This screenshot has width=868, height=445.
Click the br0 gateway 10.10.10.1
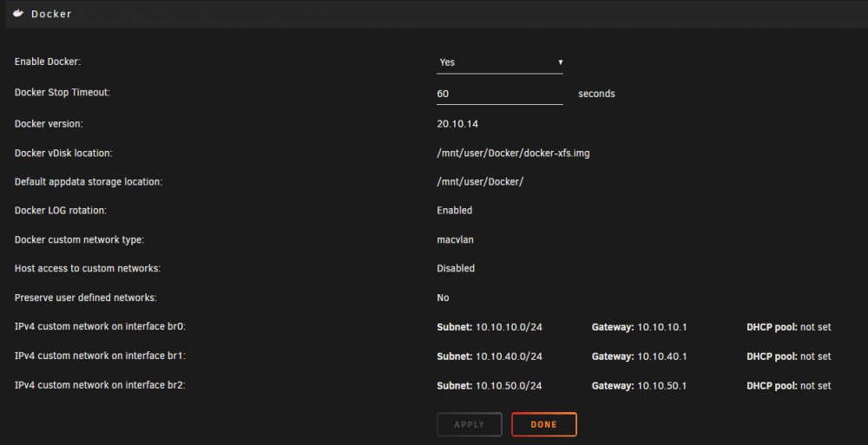662,327
